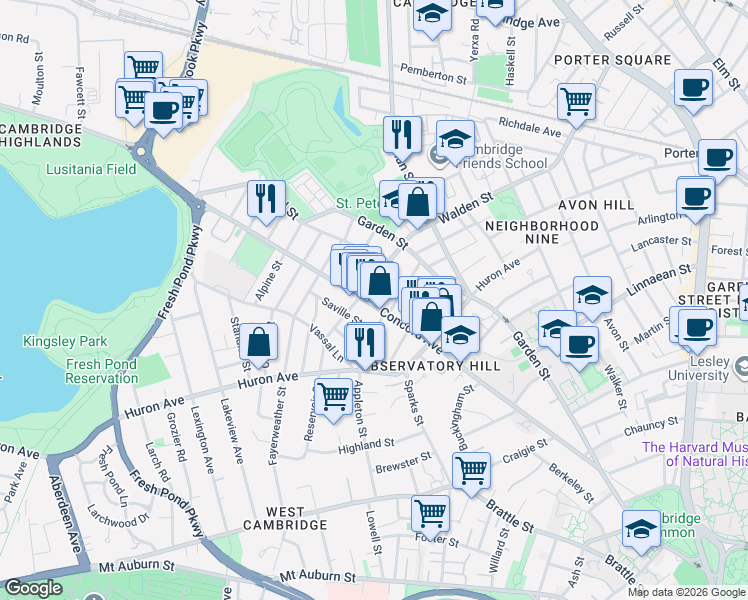Click the Lancaster St label
The height and width of the screenshot is (600, 748).
pos(661,244)
